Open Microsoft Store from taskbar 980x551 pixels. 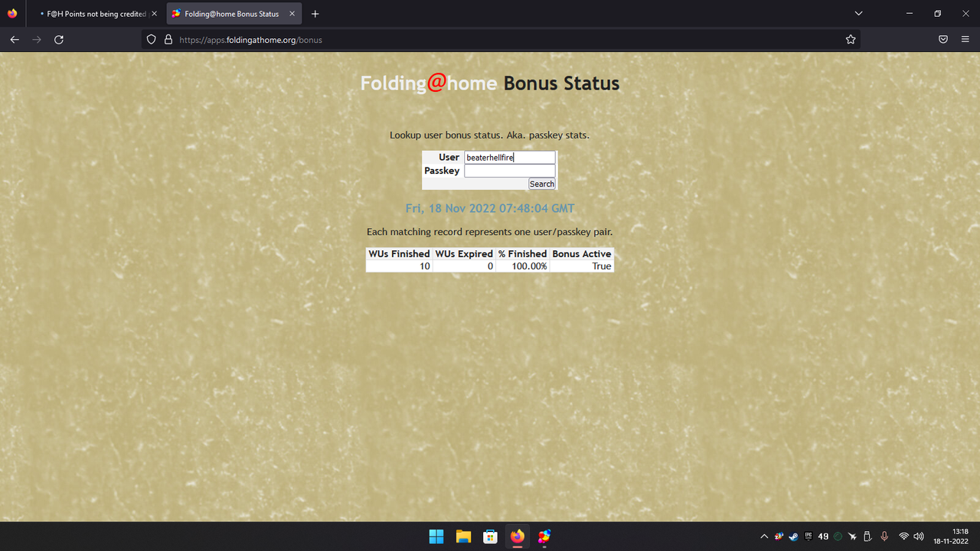490,536
